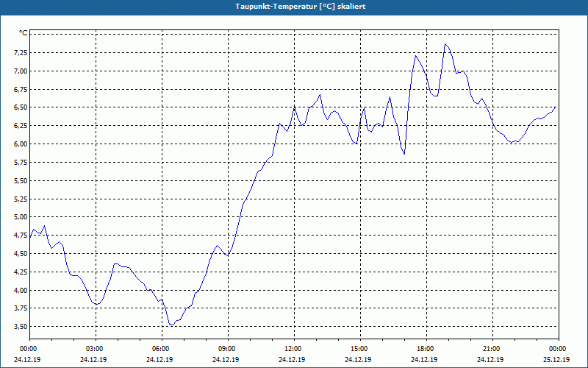The width and height of the screenshot is (588, 368).
Task: Click the y-axis value 6,50
Action: point(21,107)
